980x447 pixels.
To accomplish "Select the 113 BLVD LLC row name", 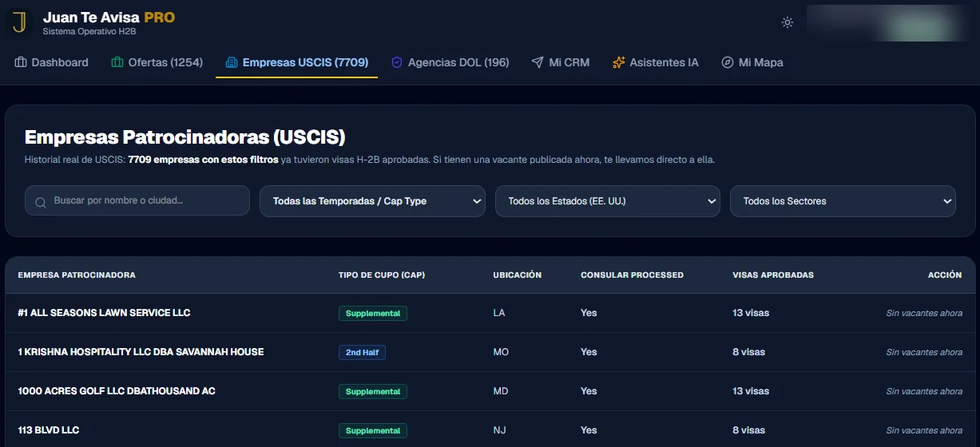I will coord(49,430).
